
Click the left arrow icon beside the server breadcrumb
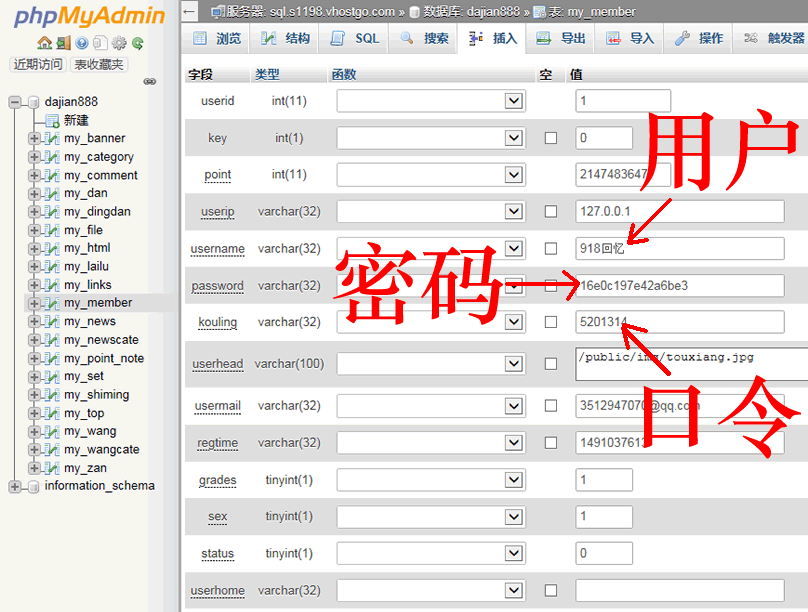[190, 11]
